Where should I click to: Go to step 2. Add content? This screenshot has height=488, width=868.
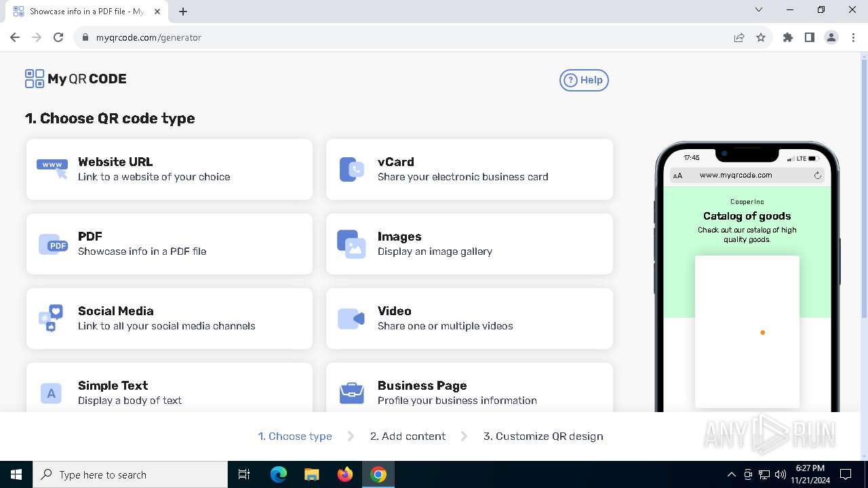pos(408,436)
